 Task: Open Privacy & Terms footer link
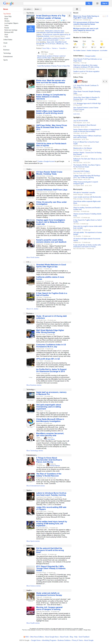coord(77,640)
